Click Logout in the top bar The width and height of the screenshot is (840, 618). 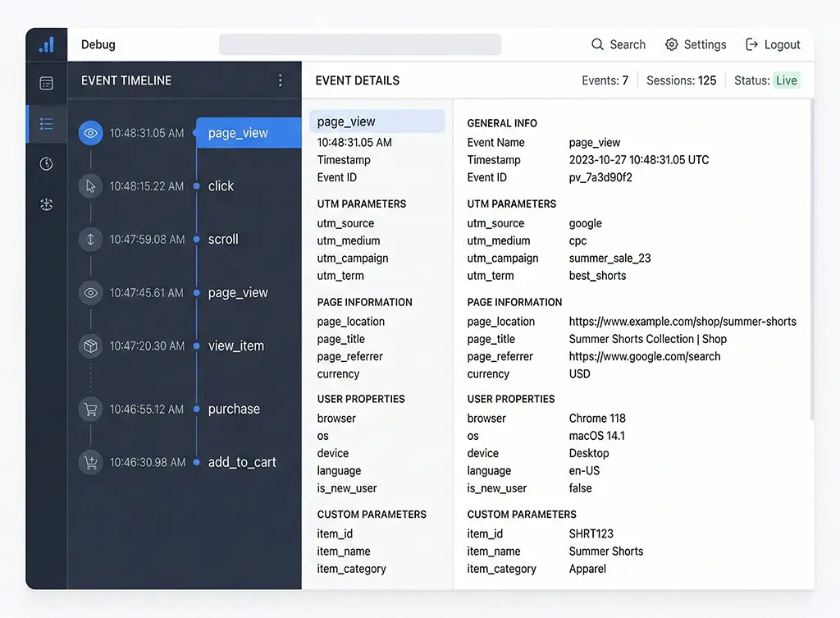click(773, 44)
